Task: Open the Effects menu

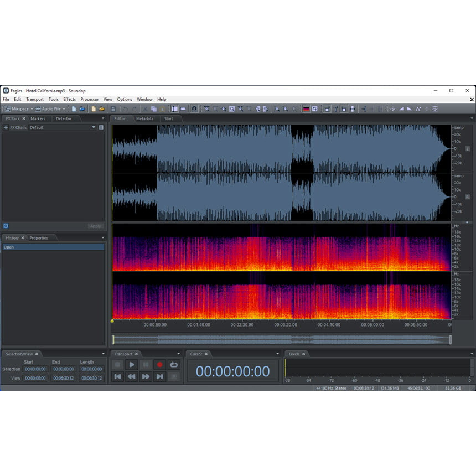Action: pos(69,100)
